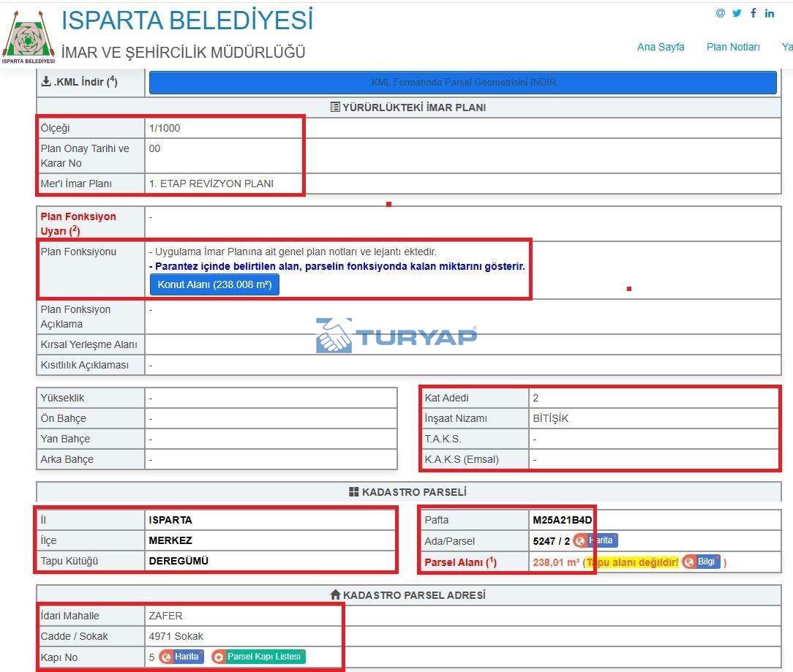Open the Facebook icon in the header
Viewport: 793px width, 672px height.
point(753,13)
